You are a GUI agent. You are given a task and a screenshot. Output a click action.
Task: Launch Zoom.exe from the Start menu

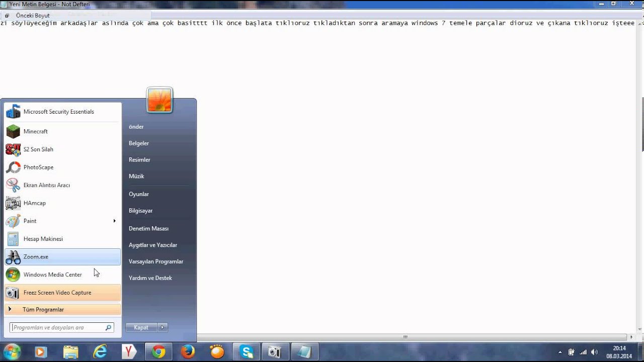click(x=63, y=257)
